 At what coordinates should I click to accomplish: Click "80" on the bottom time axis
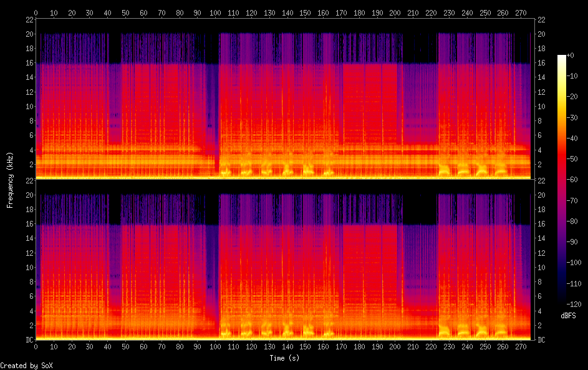(179, 347)
